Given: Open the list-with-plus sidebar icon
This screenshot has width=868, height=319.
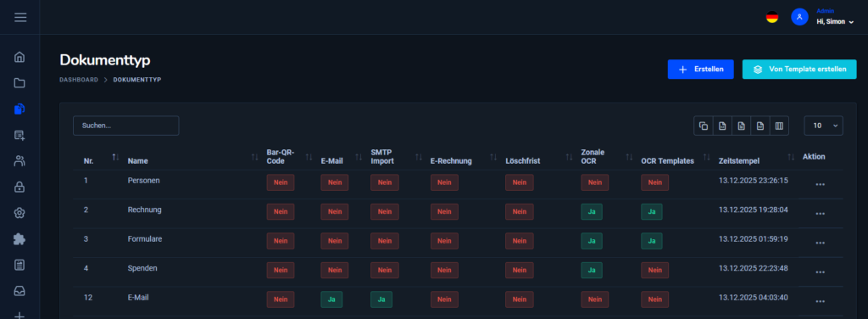Looking at the screenshot, I should point(19,135).
